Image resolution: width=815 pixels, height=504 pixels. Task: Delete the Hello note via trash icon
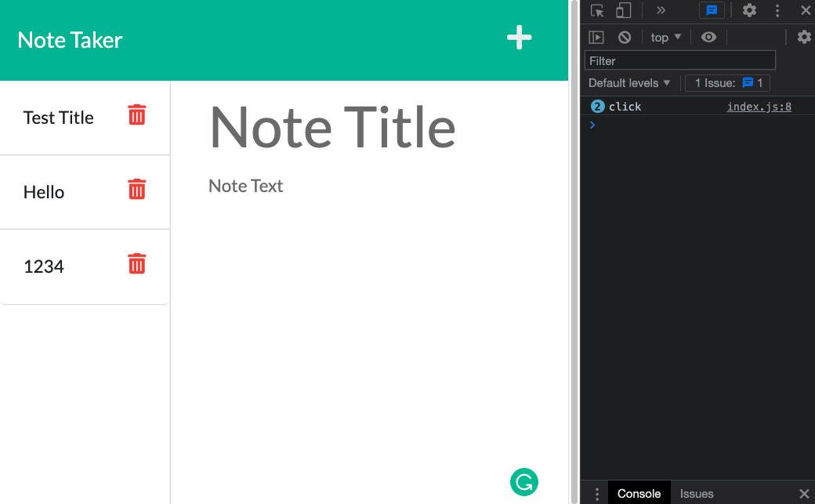coord(136,190)
